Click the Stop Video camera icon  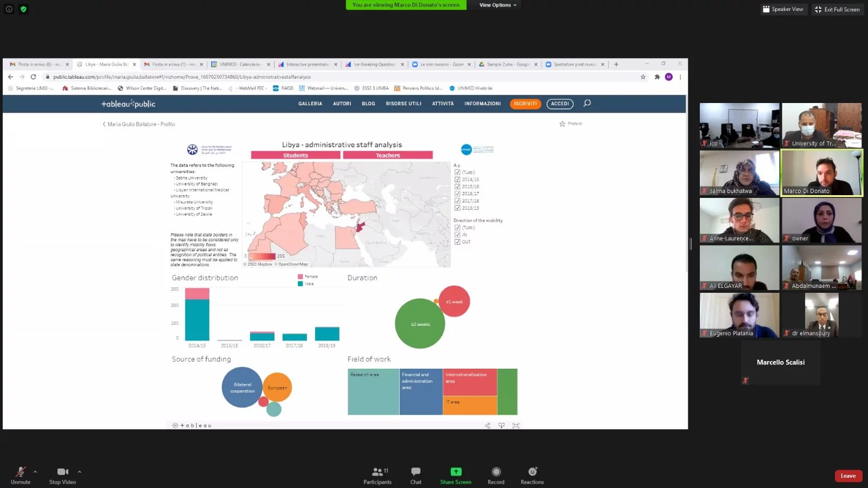[62, 472]
